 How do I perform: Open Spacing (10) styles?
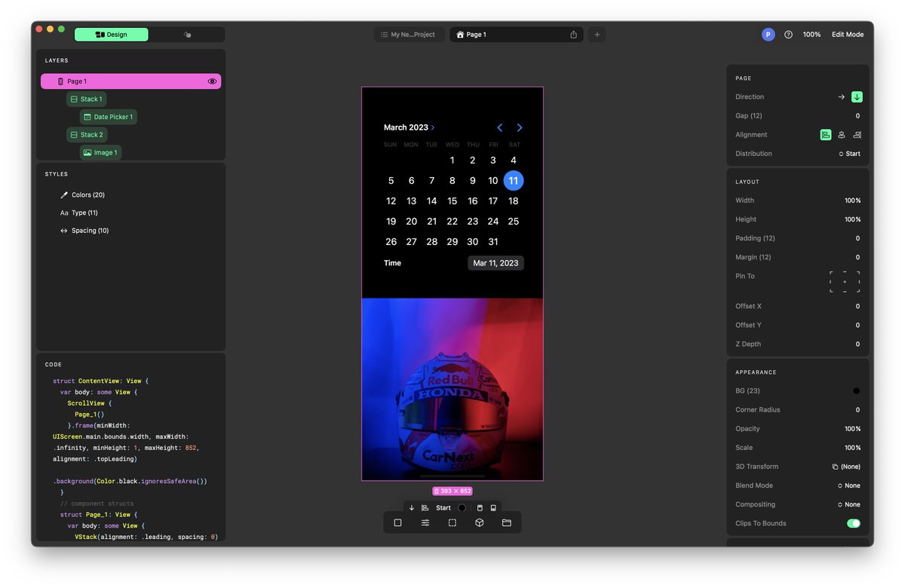point(90,231)
